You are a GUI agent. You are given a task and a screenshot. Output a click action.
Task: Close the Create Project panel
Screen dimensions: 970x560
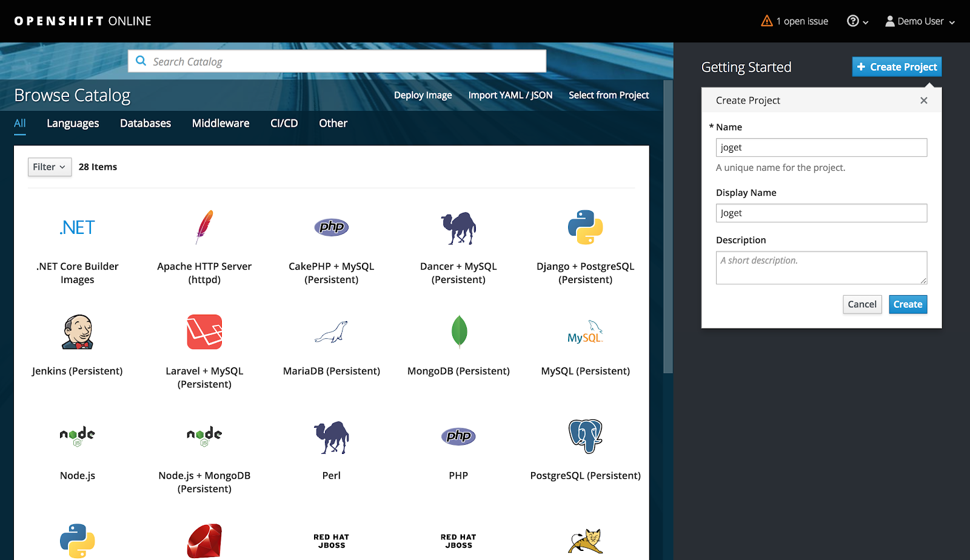(924, 101)
